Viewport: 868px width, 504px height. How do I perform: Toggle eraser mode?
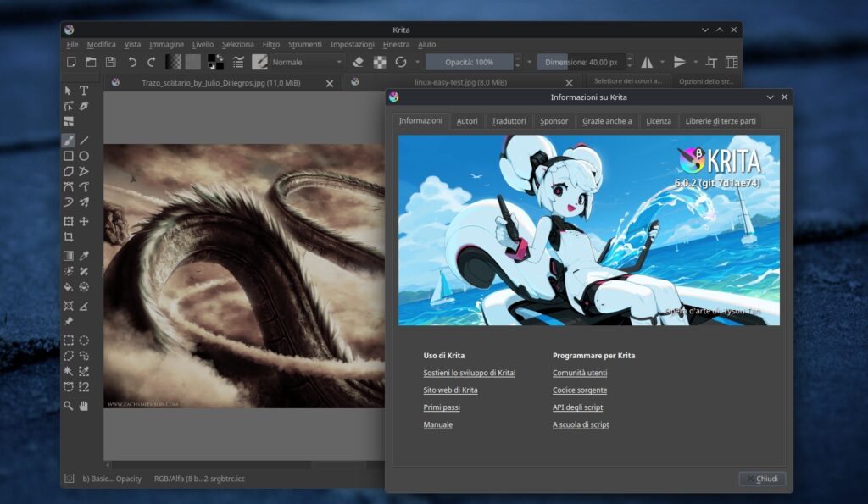pyautogui.click(x=358, y=62)
